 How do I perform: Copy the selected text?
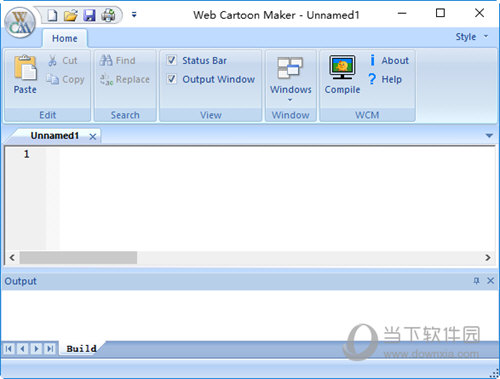[x=65, y=79]
